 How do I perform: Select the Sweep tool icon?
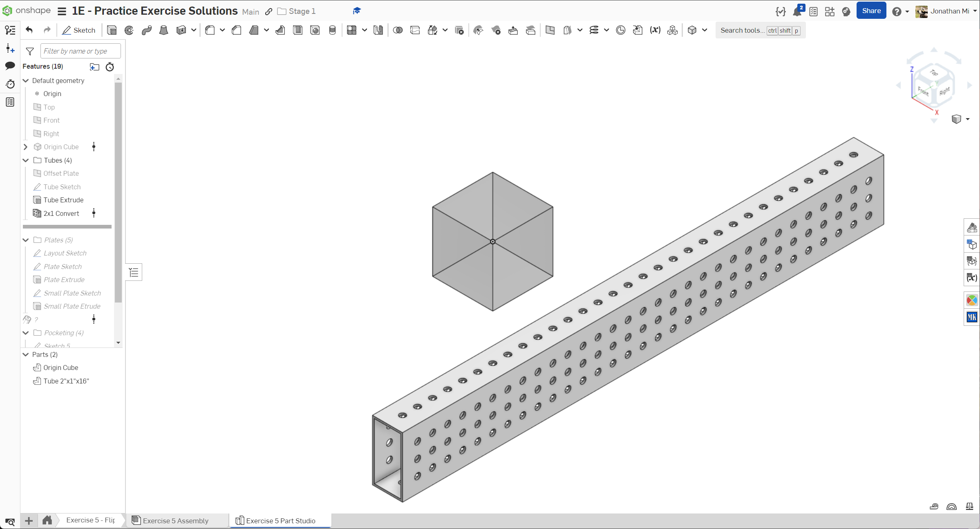pos(147,30)
